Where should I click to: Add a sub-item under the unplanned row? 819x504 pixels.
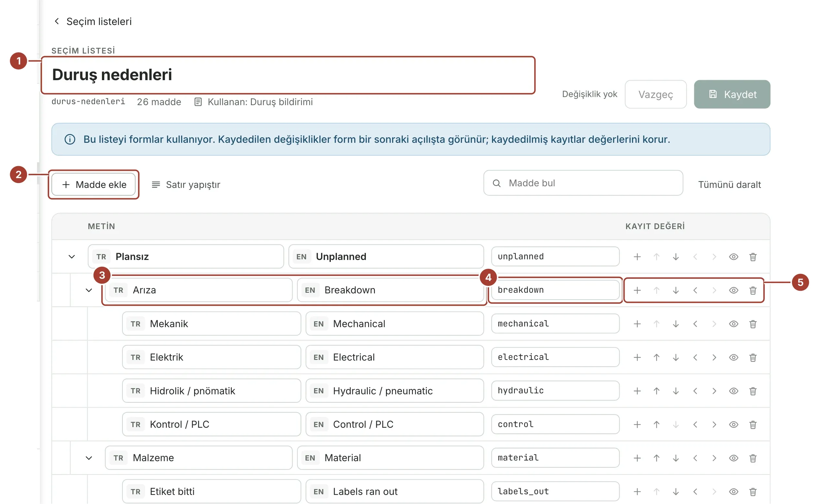coord(637,257)
